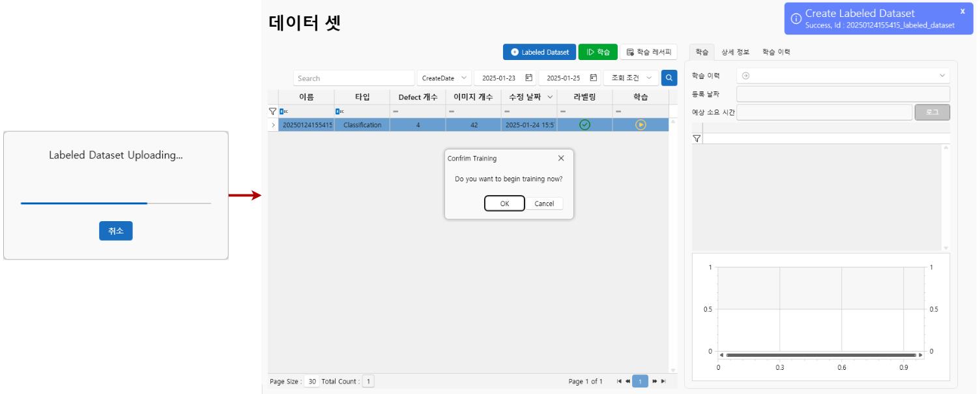
Task: Expand the selected dataset row chevron
Action: [x=273, y=125]
